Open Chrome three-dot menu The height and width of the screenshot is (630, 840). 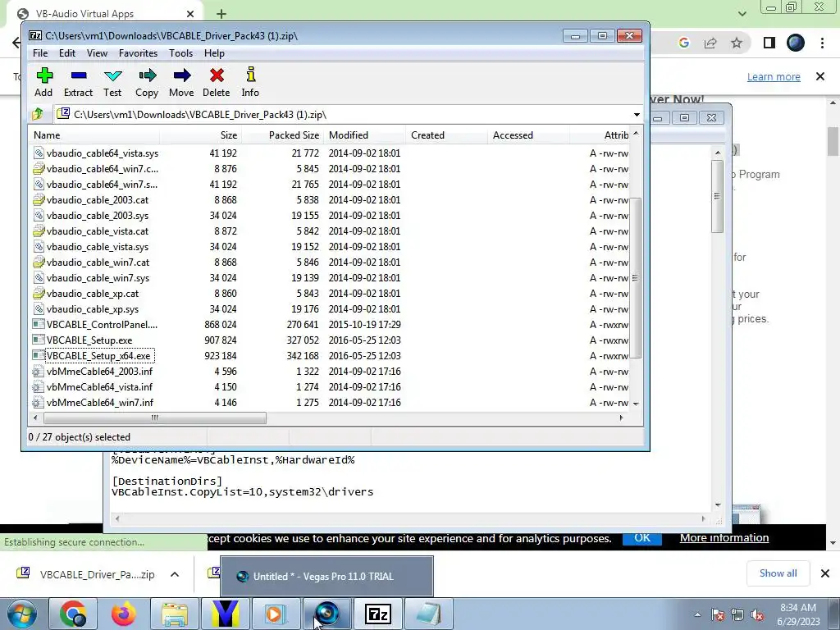pos(822,43)
